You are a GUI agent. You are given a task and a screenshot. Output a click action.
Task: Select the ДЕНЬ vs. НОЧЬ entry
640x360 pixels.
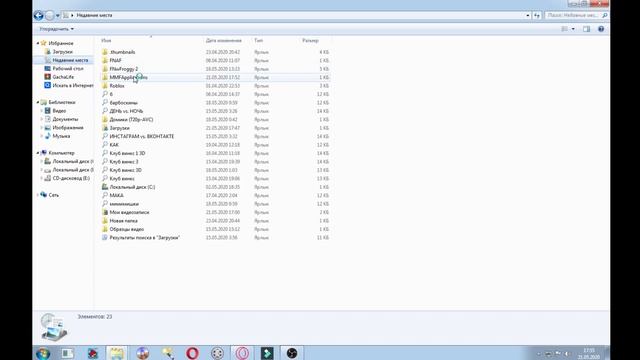[126, 111]
